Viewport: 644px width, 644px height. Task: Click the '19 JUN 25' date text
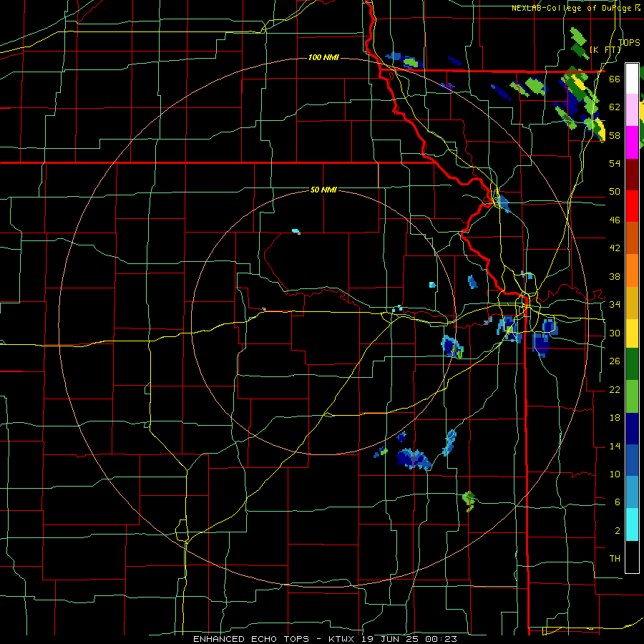[x=389, y=639]
